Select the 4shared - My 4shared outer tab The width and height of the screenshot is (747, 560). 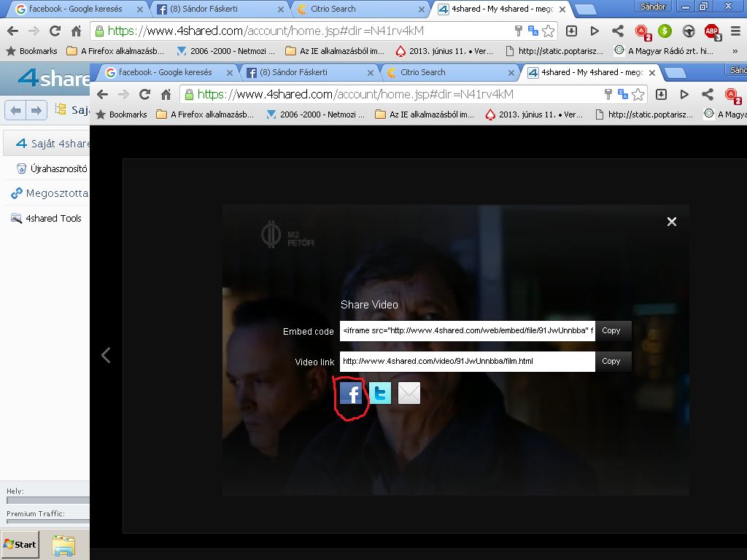[502, 9]
